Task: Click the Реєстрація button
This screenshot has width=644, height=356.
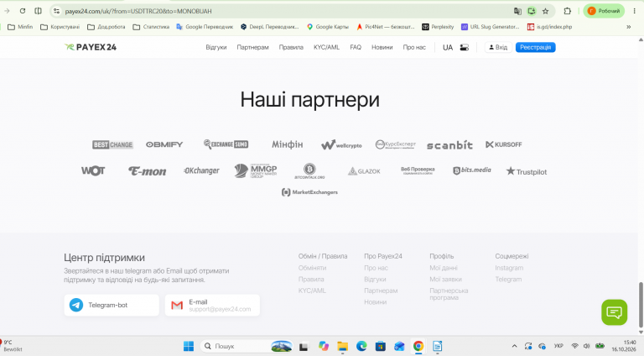Action: 536,47
